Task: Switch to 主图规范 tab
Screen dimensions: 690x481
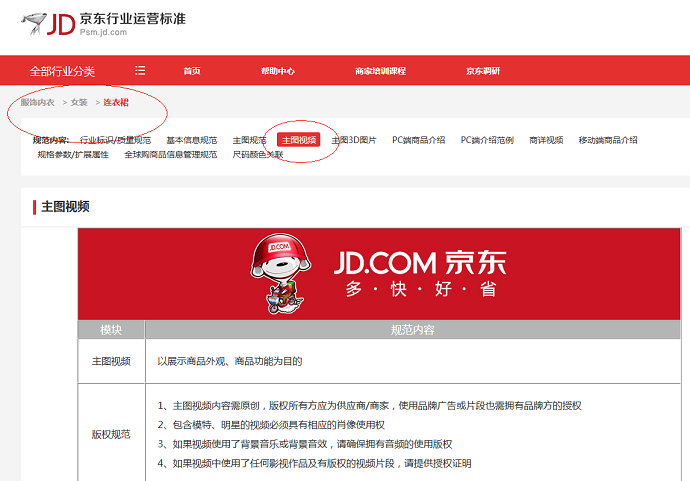Action: [250, 140]
